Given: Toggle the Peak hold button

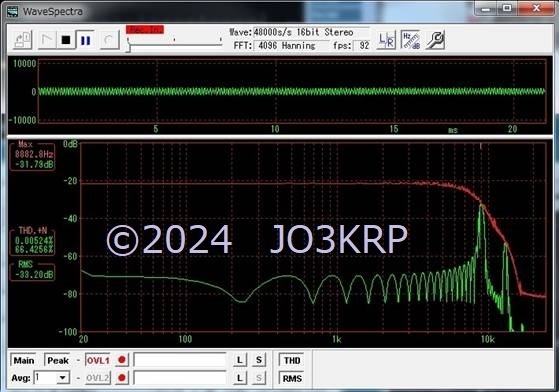Looking at the screenshot, I should [58, 360].
